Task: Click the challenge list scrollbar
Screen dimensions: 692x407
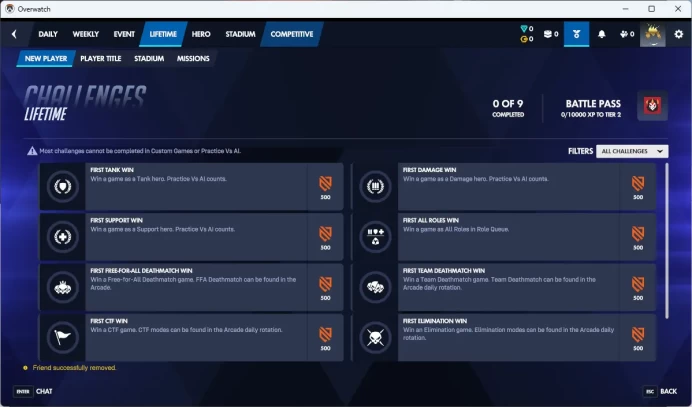Action: coord(666,241)
